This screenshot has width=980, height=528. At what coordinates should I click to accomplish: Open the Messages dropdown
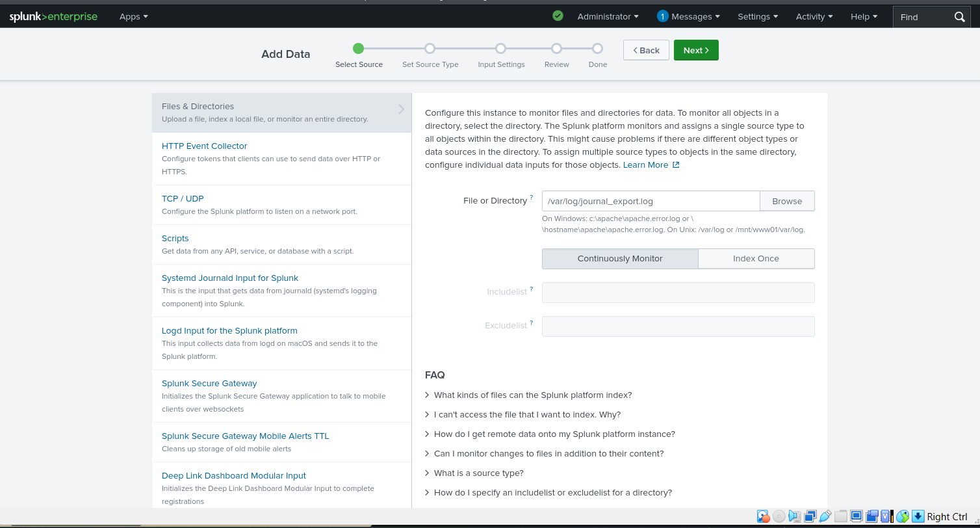(695, 16)
